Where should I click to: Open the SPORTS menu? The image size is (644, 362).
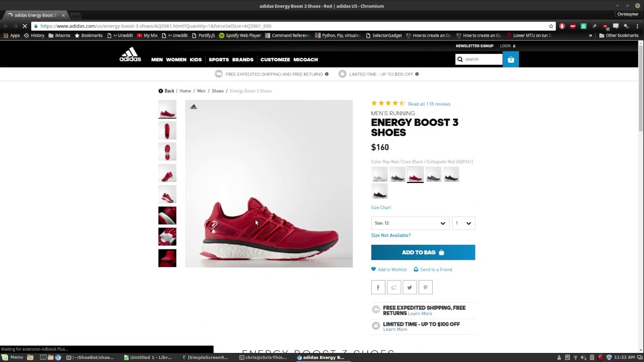pos(219,59)
